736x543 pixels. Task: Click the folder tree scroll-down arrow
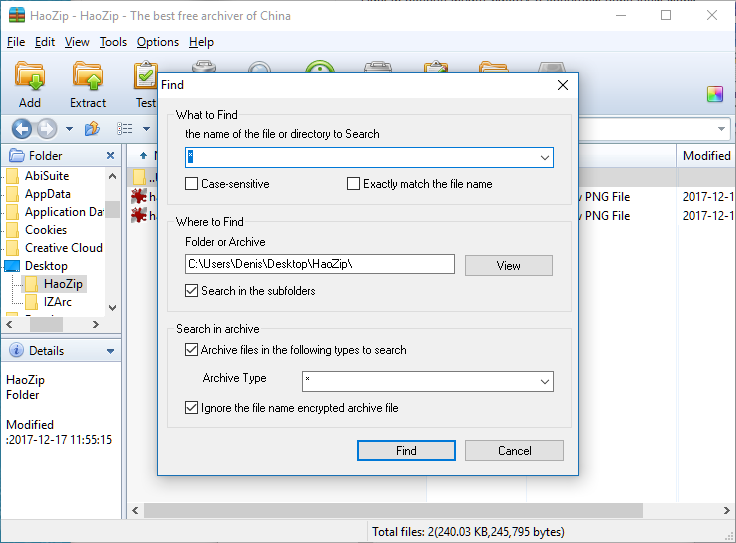click(112, 308)
